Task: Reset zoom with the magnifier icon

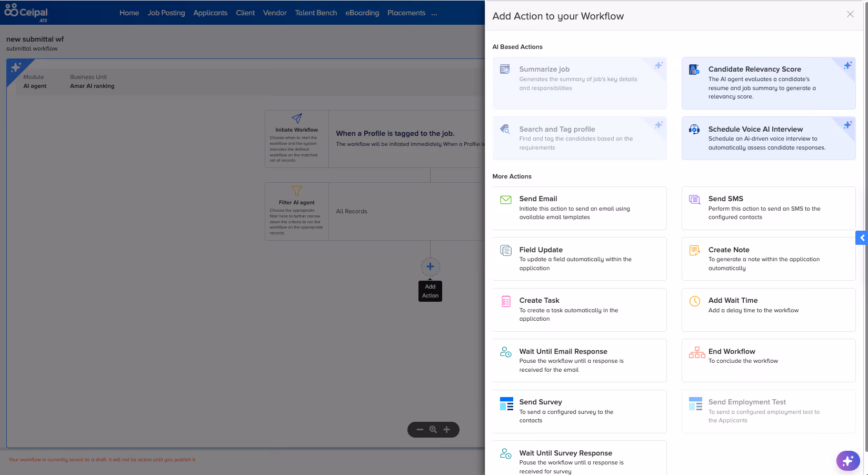Action: coord(433,430)
